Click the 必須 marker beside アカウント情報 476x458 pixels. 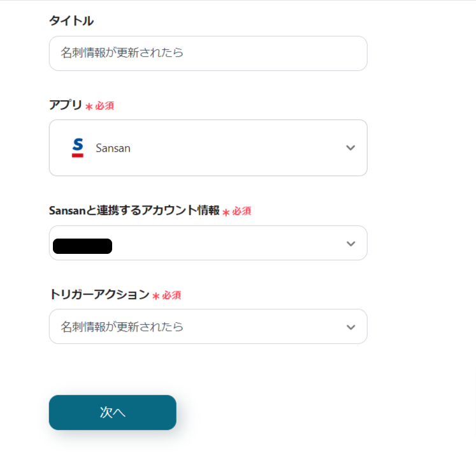point(242,211)
